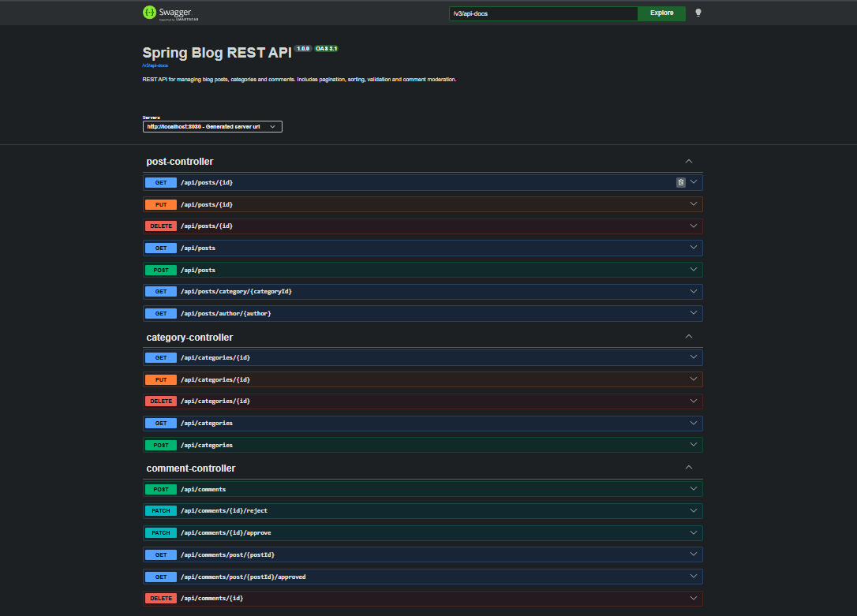Expand PUT /api/posts/{id} chevron

tap(694, 203)
